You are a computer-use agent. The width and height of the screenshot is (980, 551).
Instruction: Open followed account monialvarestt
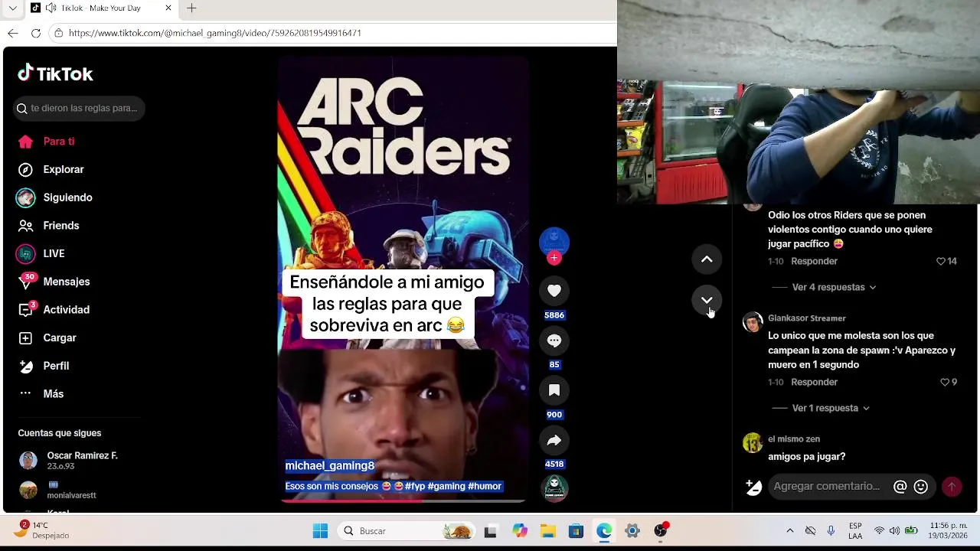(x=58, y=490)
